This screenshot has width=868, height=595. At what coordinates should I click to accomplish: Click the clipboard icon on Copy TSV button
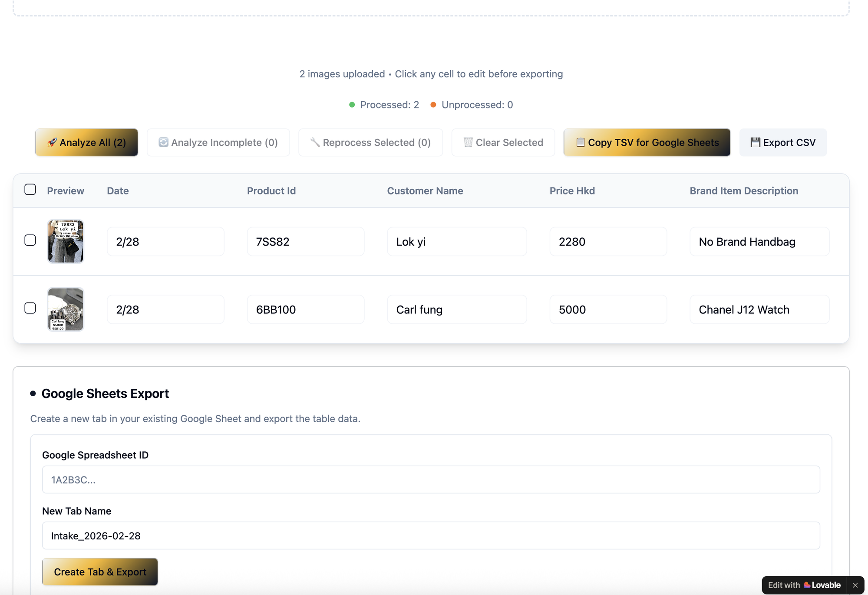coord(580,142)
